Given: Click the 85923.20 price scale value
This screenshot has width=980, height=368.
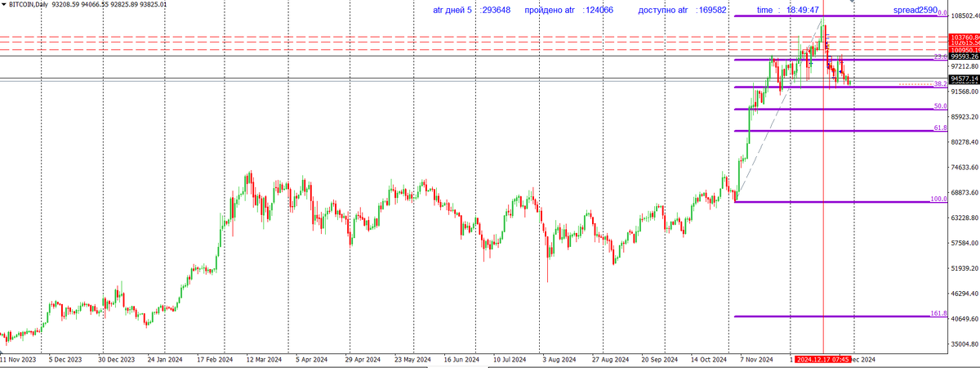Looking at the screenshot, I should pos(964,117).
